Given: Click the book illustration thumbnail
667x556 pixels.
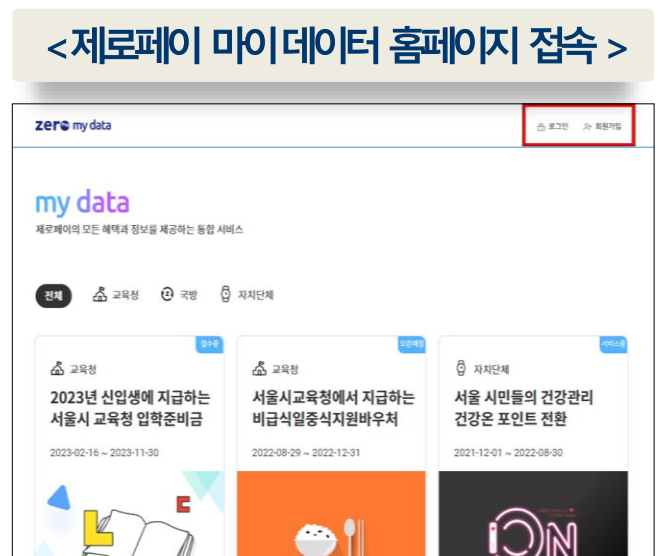Looking at the screenshot, I should click(x=129, y=513).
